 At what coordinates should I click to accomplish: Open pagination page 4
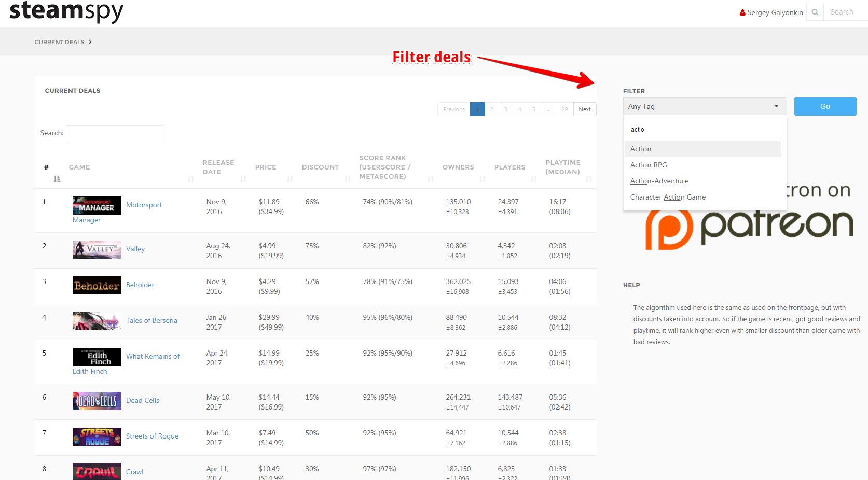(x=519, y=109)
